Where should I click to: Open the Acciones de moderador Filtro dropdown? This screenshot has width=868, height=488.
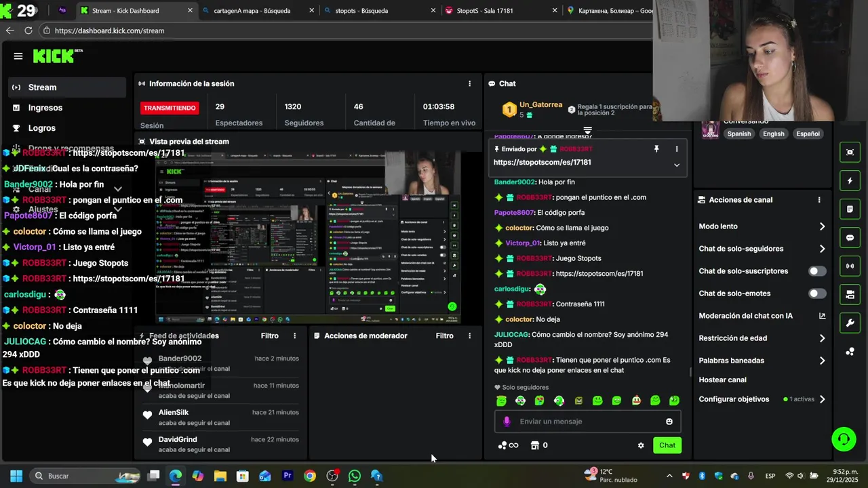[x=445, y=335]
